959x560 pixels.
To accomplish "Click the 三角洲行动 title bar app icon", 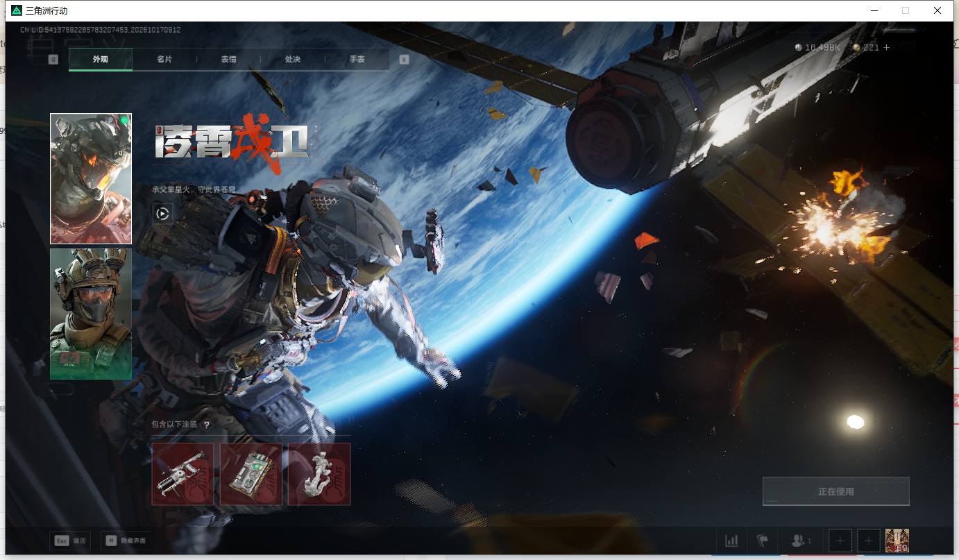I will [17, 10].
